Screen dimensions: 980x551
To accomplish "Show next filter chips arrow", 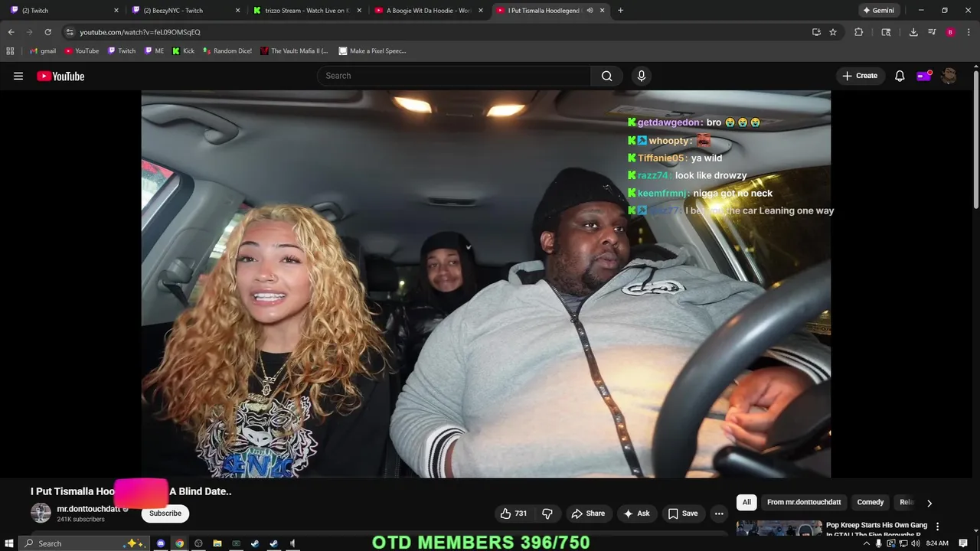I will 929,503.
